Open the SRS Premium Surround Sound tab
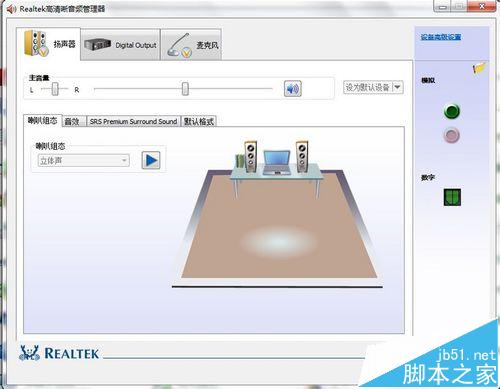Image resolution: width=500 pixels, height=389 pixels. pyautogui.click(x=133, y=121)
